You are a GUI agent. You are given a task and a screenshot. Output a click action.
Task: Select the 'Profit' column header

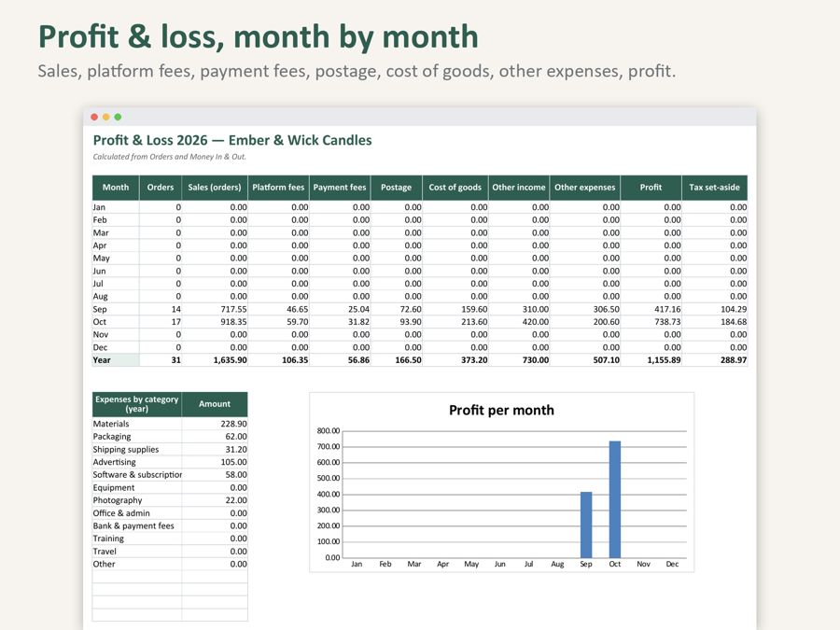pyautogui.click(x=651, y=188)
